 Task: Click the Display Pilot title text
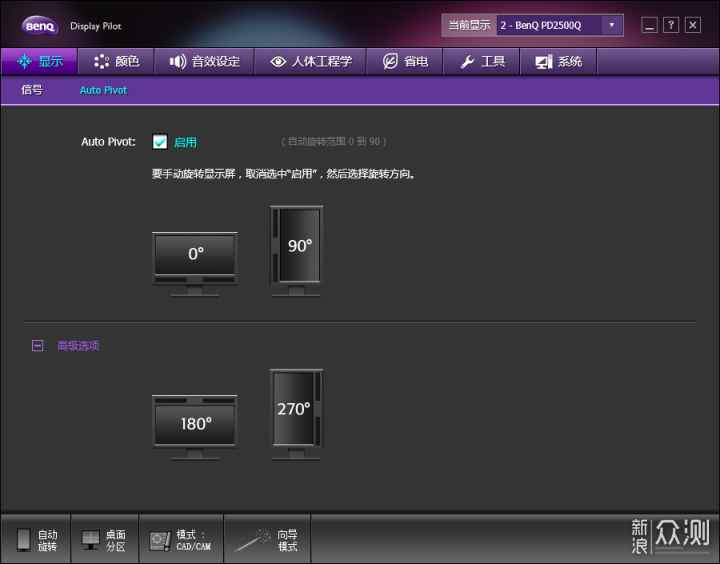click(x=96, y=26)
